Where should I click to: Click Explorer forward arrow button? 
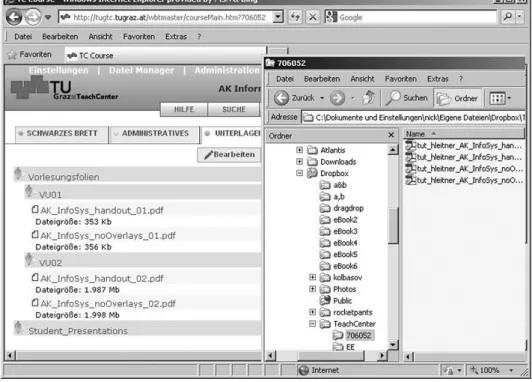[337, 98]
